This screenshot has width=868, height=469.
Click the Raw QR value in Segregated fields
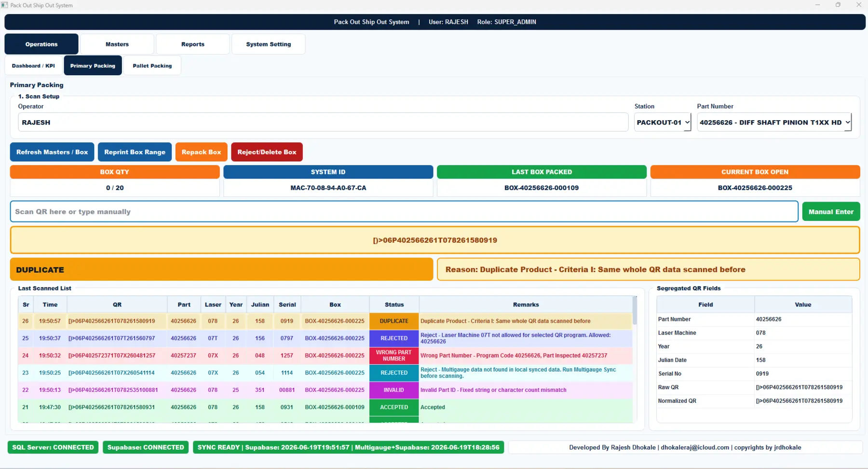[x=799, y=387]
